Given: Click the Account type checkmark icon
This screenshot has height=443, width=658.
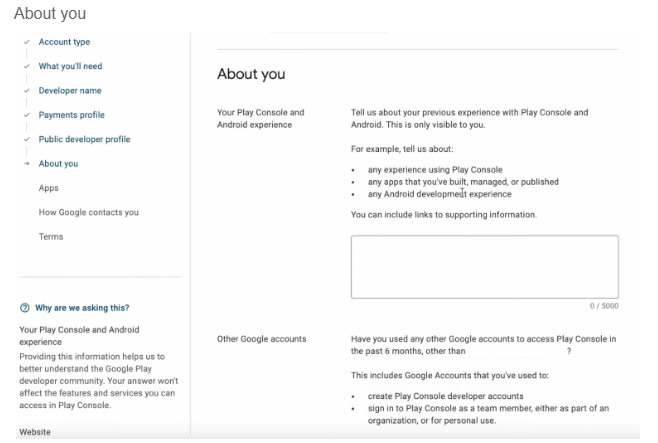Looking at the screenshot, I should tap(26, 42).
